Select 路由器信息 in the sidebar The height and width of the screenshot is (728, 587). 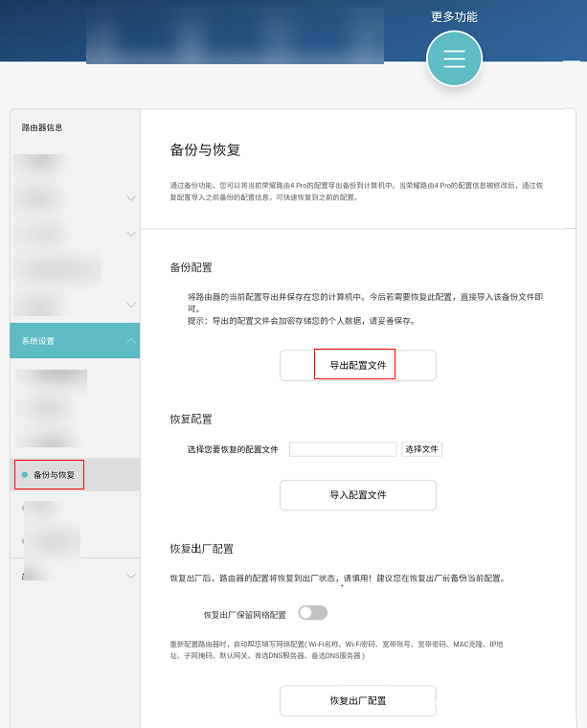pyautogui.click(x=43, y=126)
